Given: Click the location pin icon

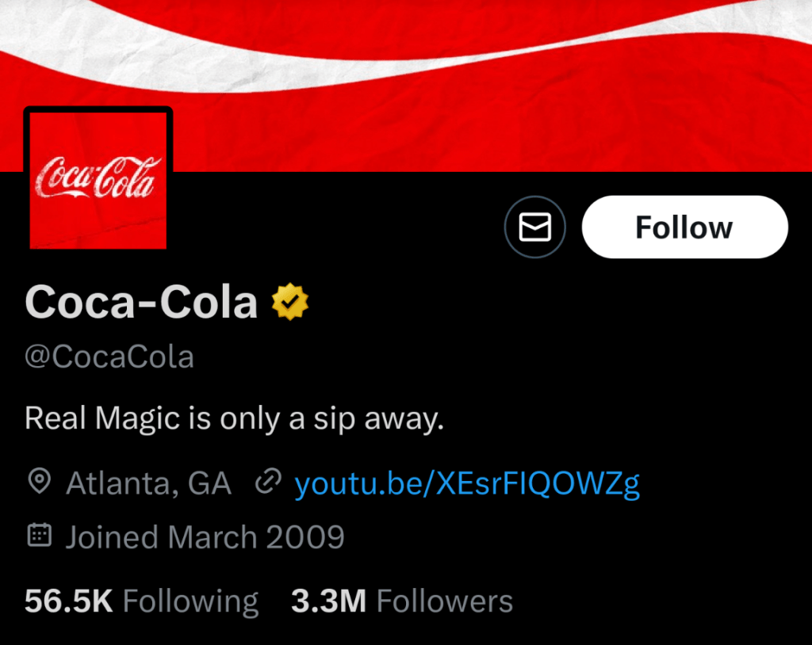Looking at the screenshot, I should [39, 481].
